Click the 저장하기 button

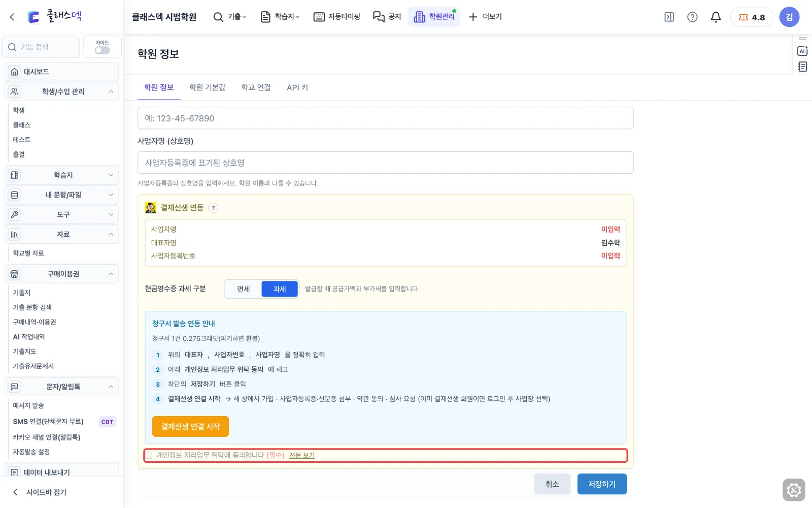click(x=602, y=484)
